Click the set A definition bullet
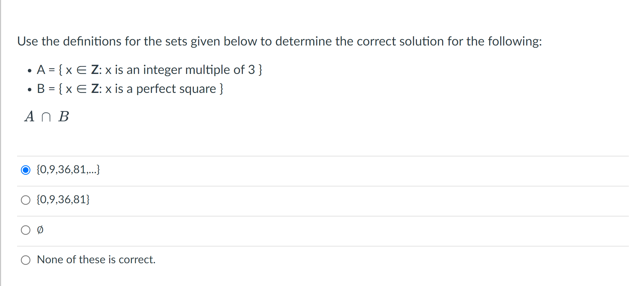This screenshot has width=644, height=286. pos(149,70)
